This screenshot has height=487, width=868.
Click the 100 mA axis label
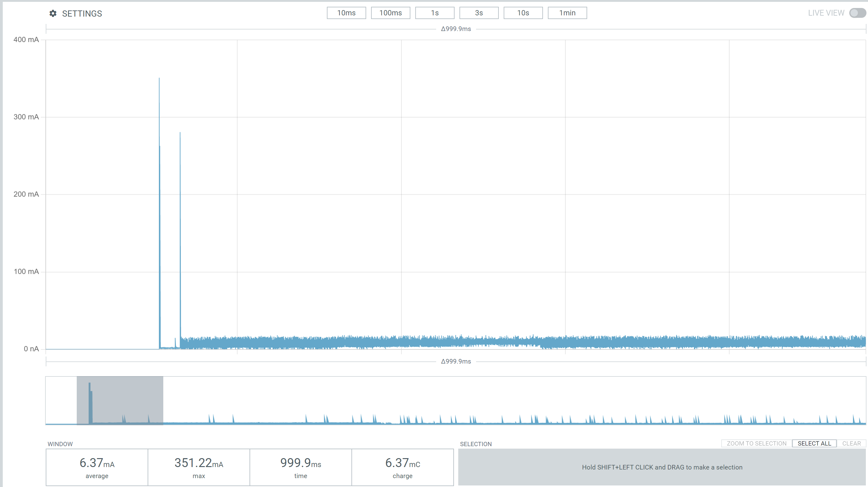26,272
